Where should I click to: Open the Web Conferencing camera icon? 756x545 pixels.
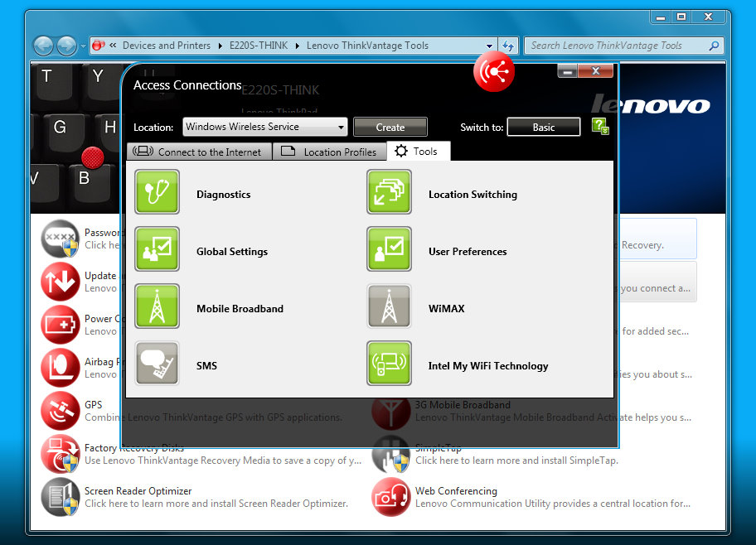[x=390, y=496]
